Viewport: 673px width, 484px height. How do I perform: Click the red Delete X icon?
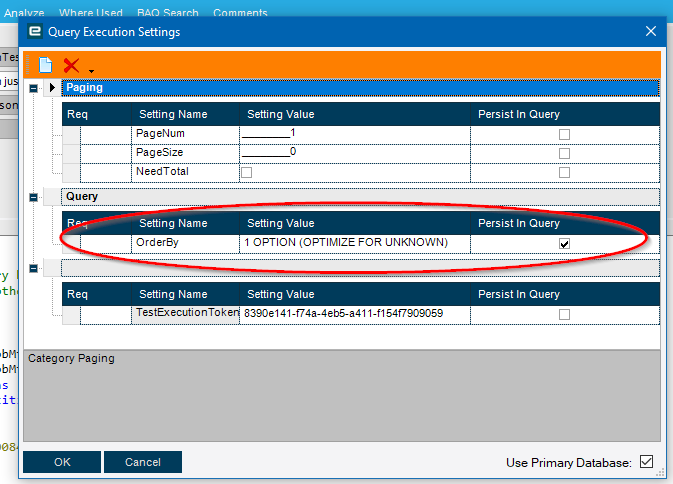pyautogui.click(x=71, y=66)
